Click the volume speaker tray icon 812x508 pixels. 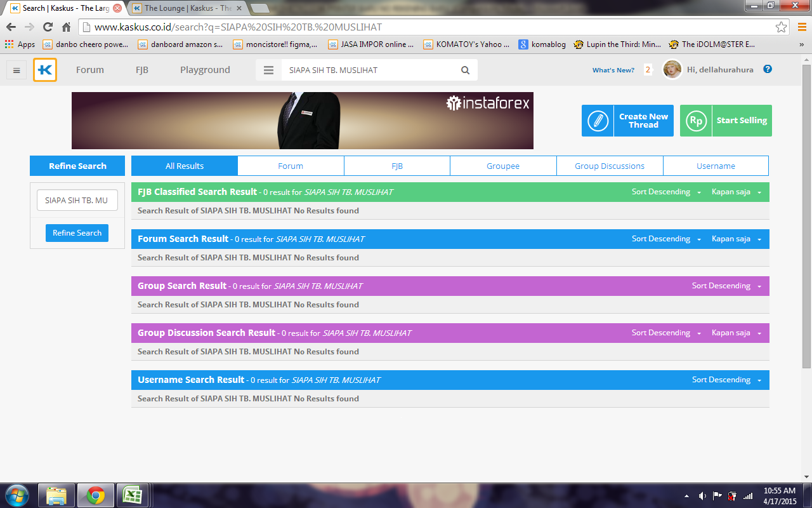point(702,496)
